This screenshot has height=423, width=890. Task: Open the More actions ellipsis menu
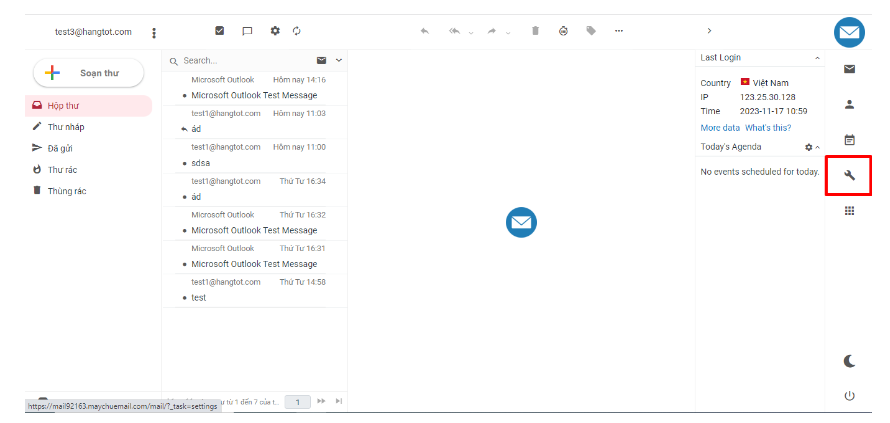tap(619, 31)
